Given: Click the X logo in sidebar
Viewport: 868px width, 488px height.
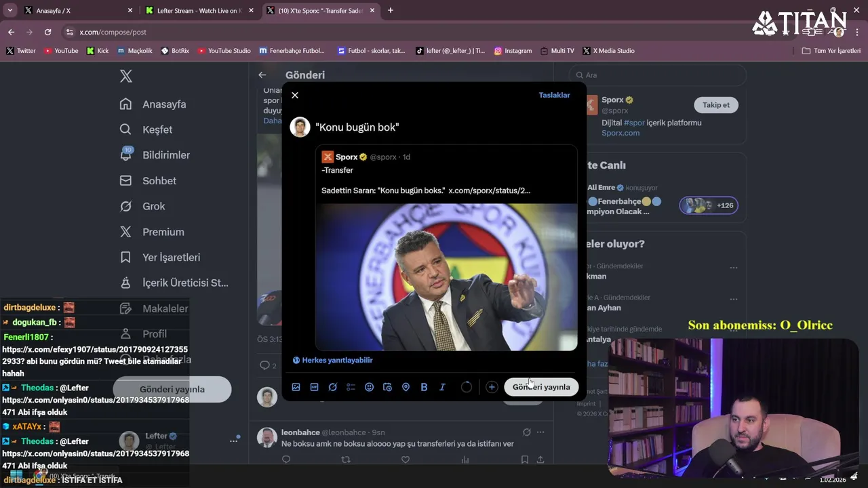Looking at the screenshot, I should click(x=126, y=77).
